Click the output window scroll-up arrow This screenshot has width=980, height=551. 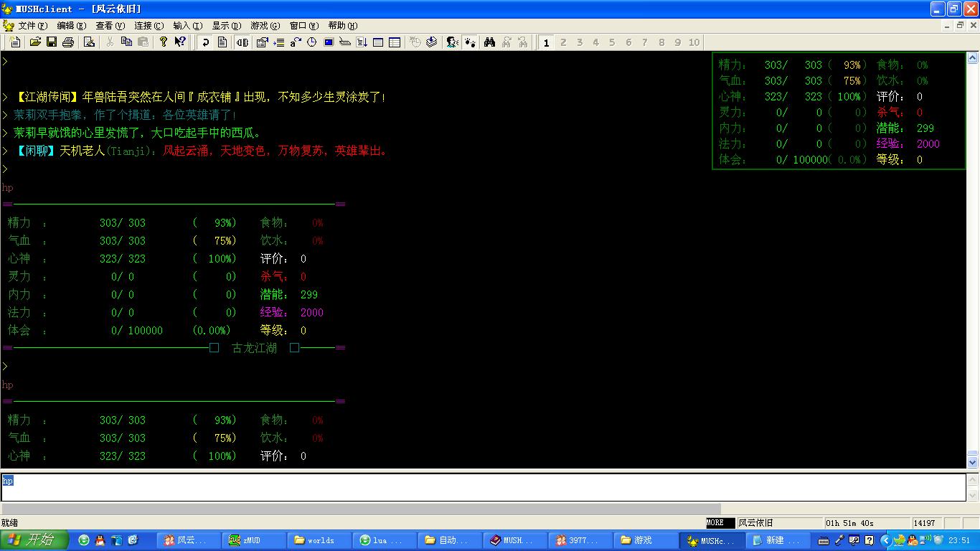[x=973, y=58]
